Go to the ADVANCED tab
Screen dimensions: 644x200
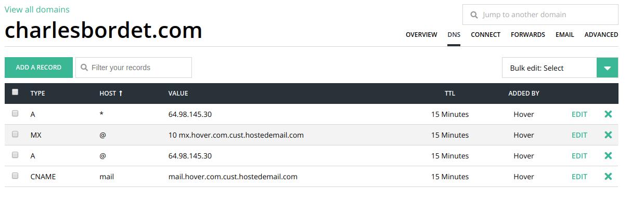click(x=601, y=35)
